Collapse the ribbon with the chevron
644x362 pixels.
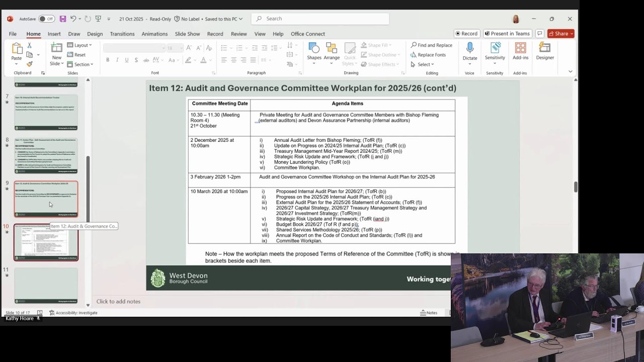click(570, 71)
